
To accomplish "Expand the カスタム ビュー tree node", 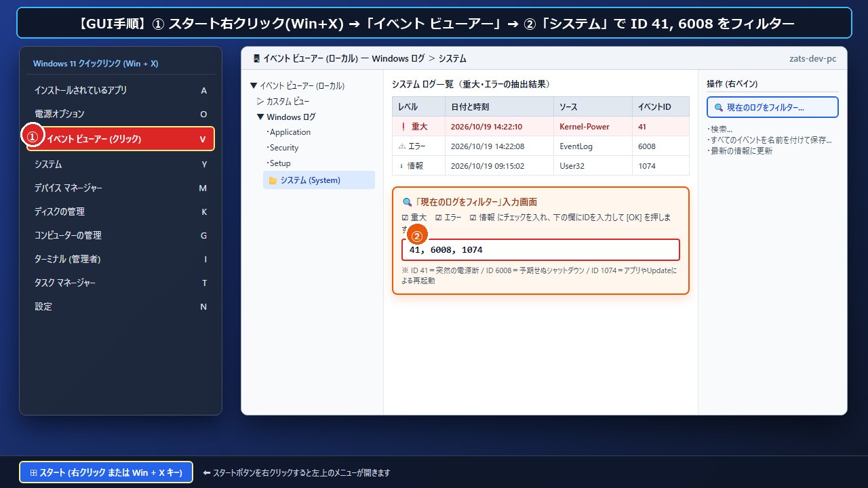I will pyautogui.click(x=260, y=102).
